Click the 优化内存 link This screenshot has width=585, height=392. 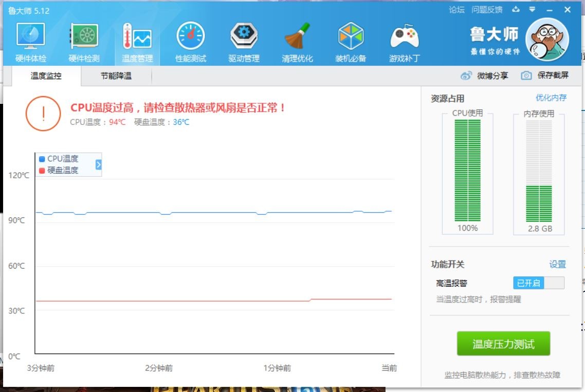pyautogui.click(x=551, y=98)
